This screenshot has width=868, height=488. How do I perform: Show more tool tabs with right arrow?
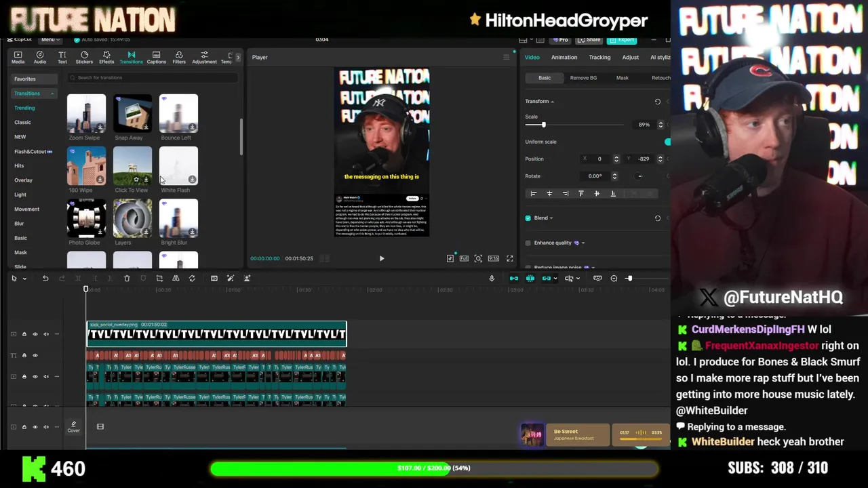[x=237, y=58]
